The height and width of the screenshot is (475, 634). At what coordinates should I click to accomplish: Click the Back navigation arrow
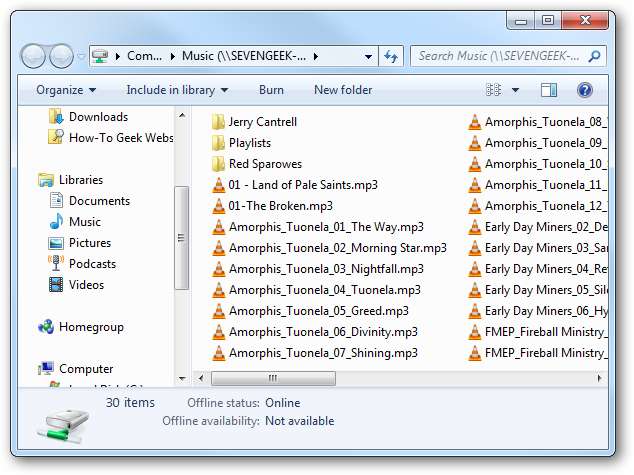34,56
